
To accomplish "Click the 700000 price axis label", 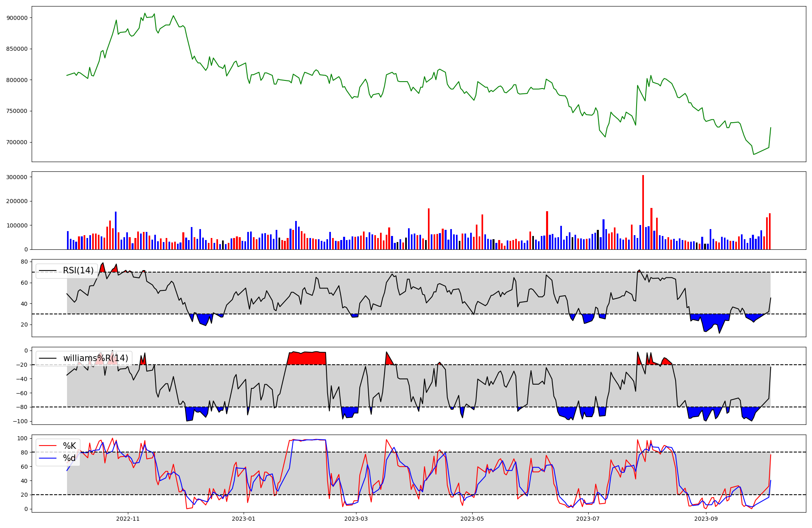I will click(x=17, y=142).
